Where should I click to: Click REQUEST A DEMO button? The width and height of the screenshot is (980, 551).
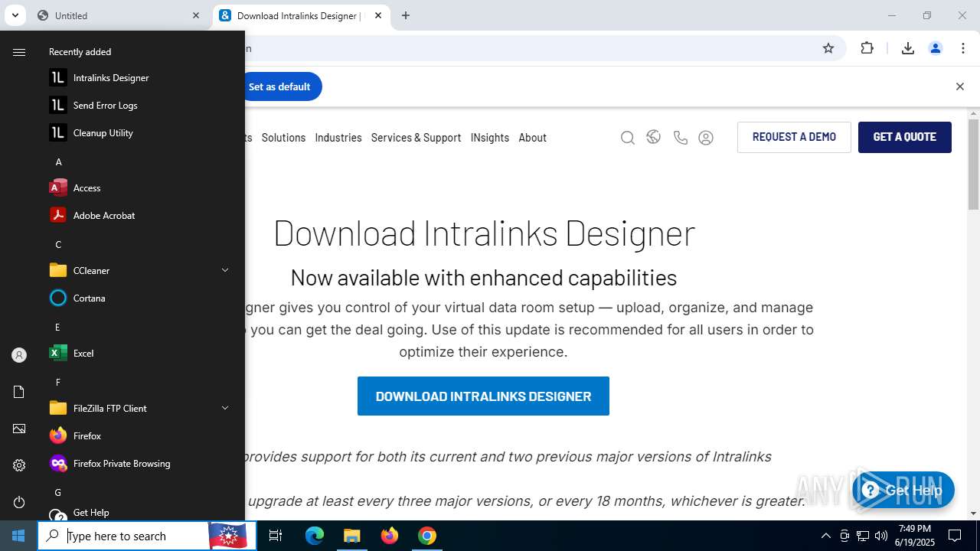coord(794,137)
